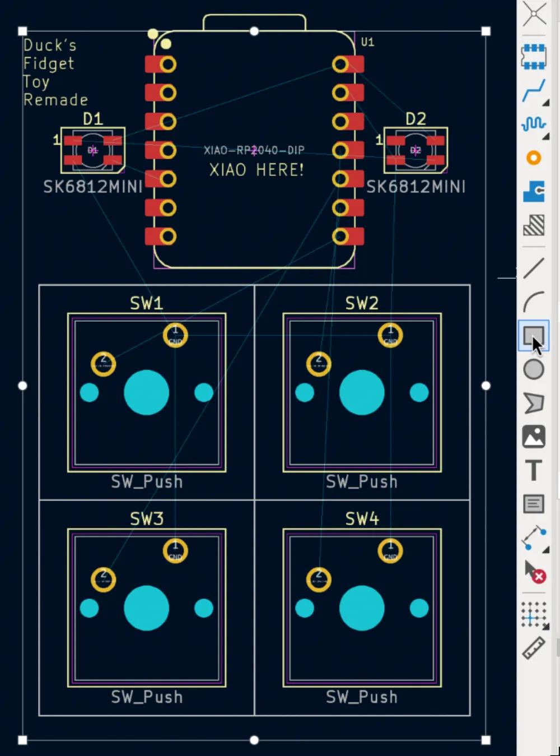Select the Measure ruler tool
This screenshot has height=756, width=560.
click(534, 648)
